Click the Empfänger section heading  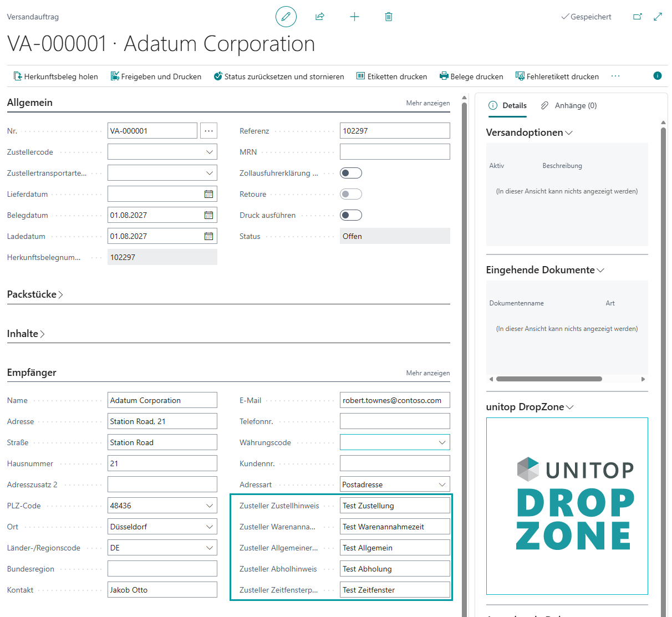[32, 373]
